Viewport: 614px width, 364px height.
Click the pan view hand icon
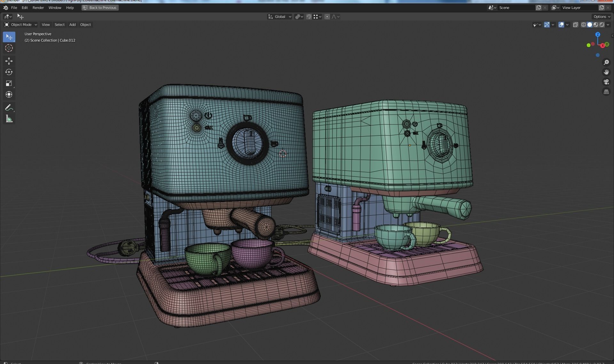tap(606, 72)
